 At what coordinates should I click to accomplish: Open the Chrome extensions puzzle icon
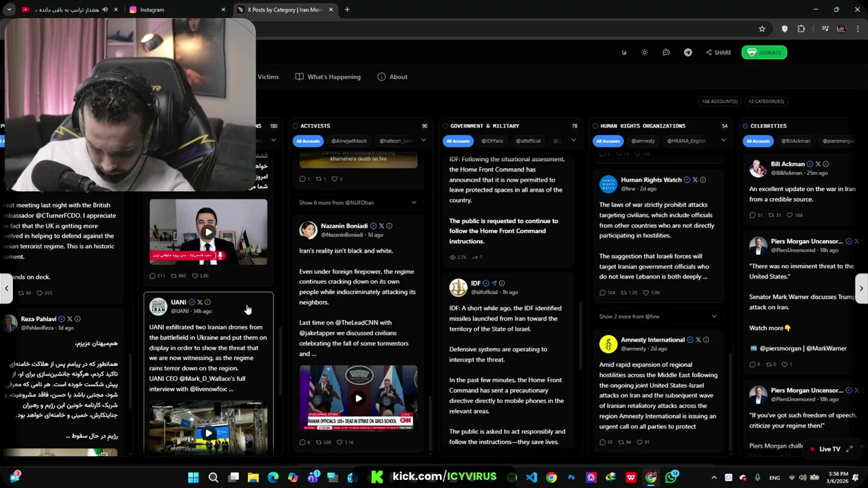pos(802,28)
